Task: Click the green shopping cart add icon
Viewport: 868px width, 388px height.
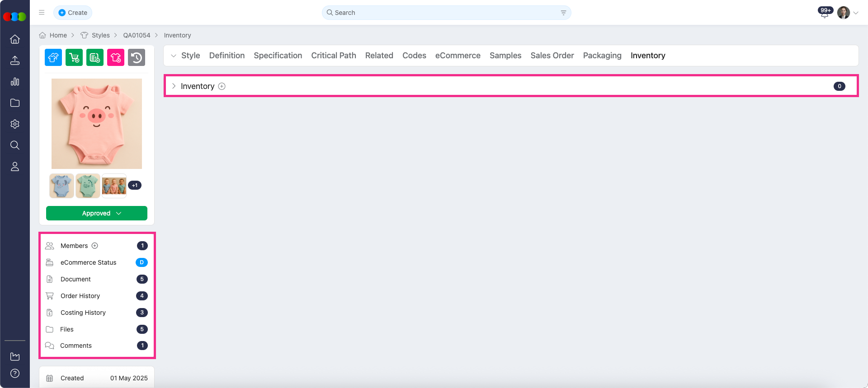Action: point(74,57)
